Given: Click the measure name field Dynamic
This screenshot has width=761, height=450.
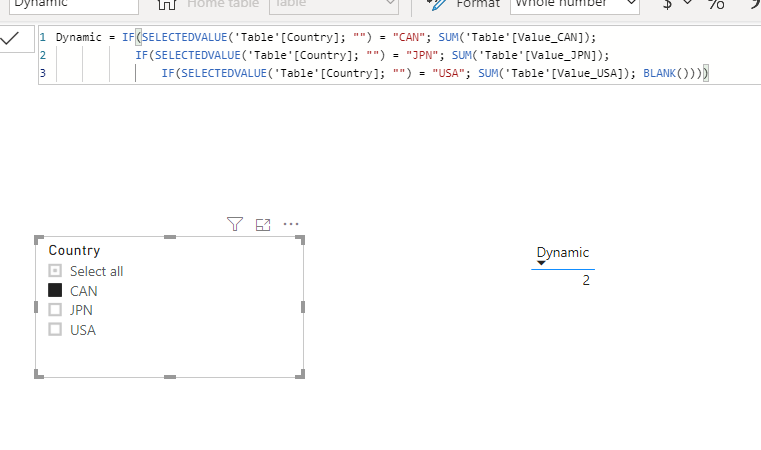Looking at the screenshot, I should (x=74, y=5).
